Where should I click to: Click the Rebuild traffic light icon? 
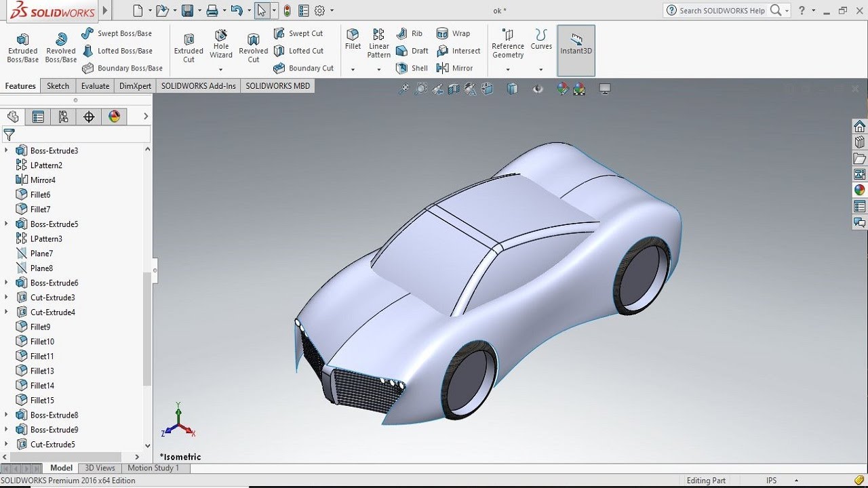(288, 10)
